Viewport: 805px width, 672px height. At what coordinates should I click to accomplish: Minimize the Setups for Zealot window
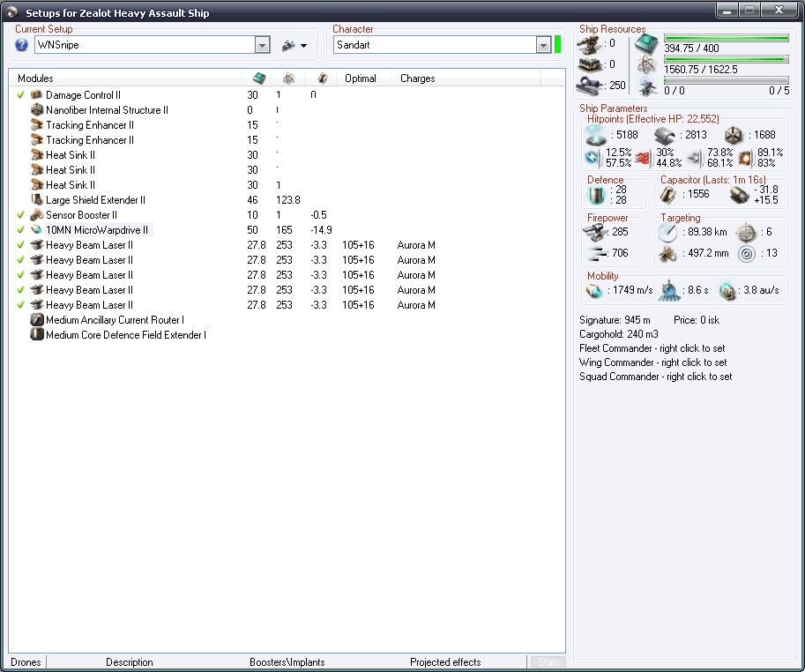coord(727,11)
